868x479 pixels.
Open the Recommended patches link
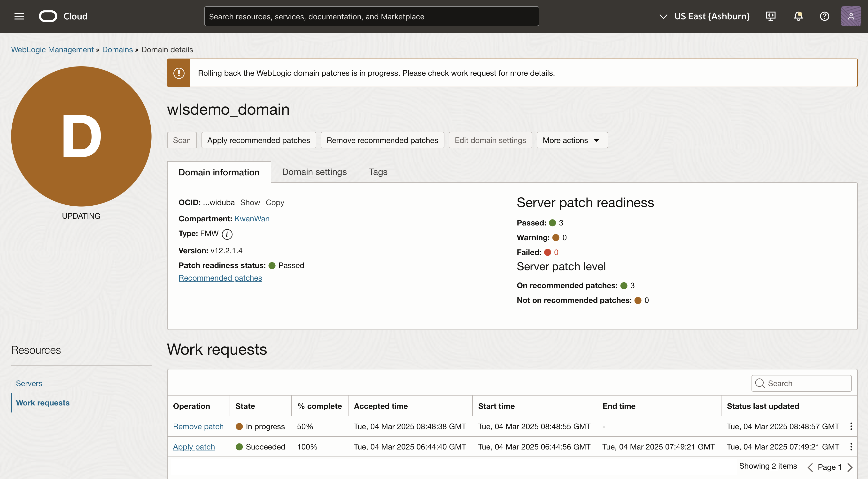point(220,278)
